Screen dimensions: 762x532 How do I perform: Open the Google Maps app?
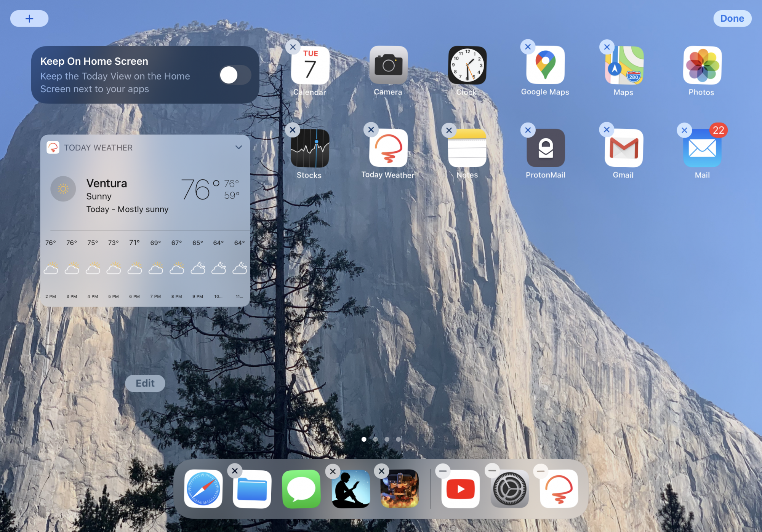[545, 65]
